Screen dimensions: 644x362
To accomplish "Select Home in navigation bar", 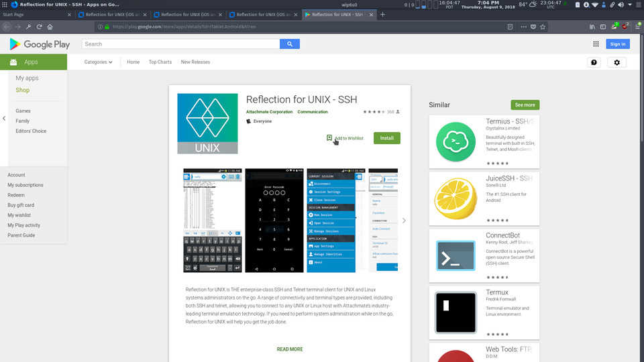I will click(x=133, y=62).
